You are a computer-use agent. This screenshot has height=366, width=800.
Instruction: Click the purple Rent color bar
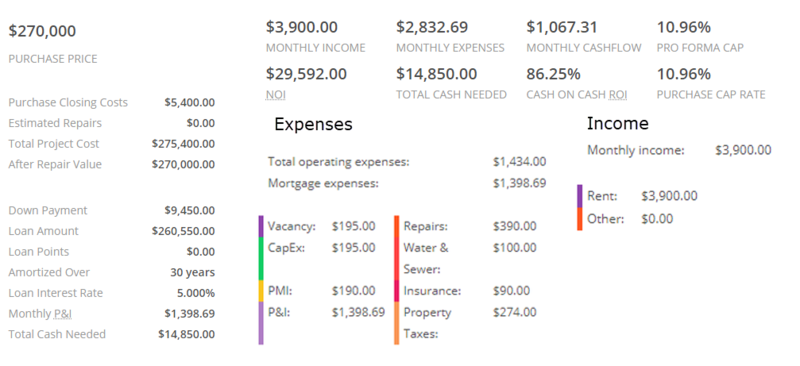580,196
